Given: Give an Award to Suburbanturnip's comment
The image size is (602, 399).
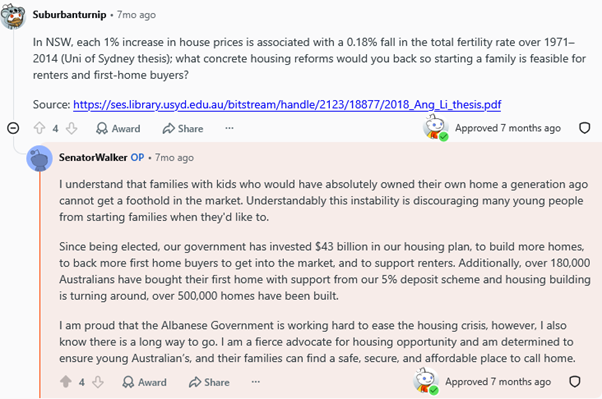Looking at the screenshot, I should (x=118, y=128).
